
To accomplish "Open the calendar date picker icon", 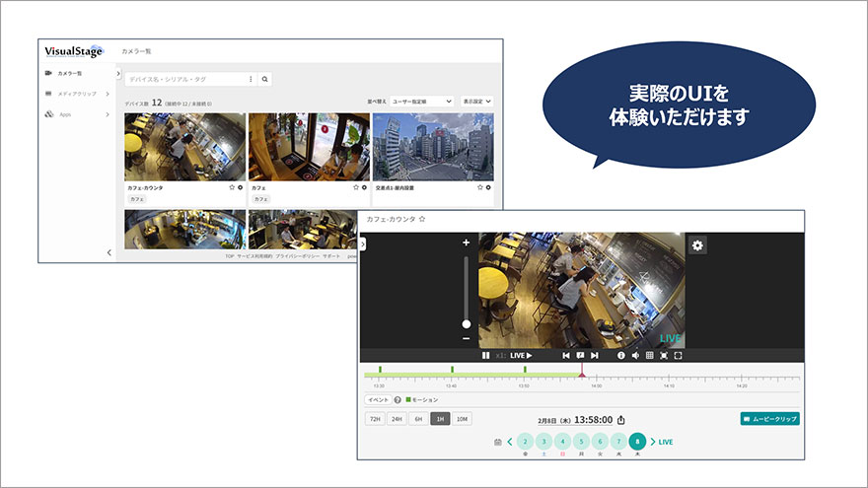I will (498, 442).
